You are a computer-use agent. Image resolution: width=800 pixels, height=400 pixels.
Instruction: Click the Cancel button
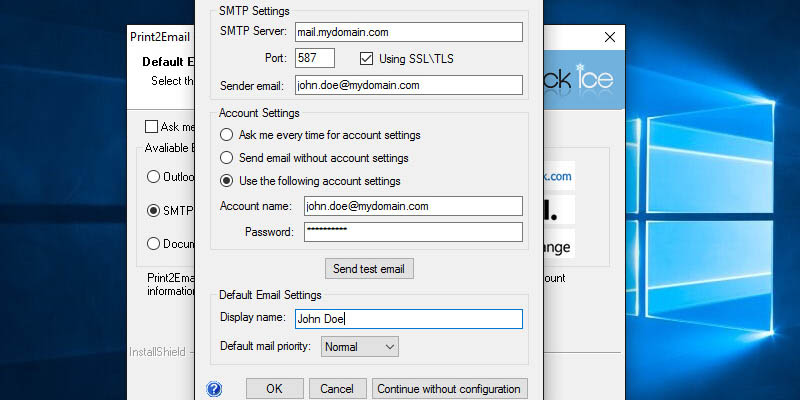pos(337,389)
